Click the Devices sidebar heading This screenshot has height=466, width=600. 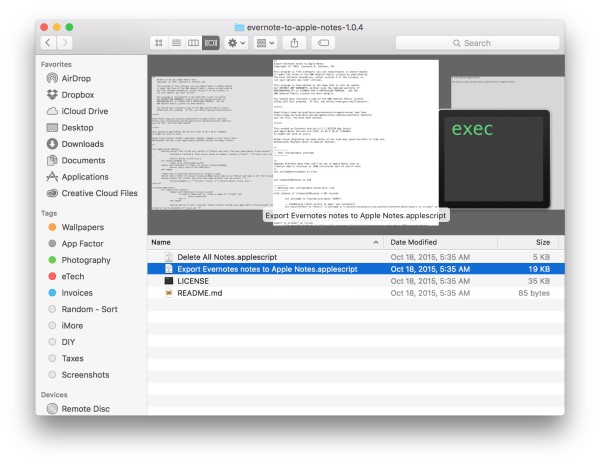pos(54,395)
